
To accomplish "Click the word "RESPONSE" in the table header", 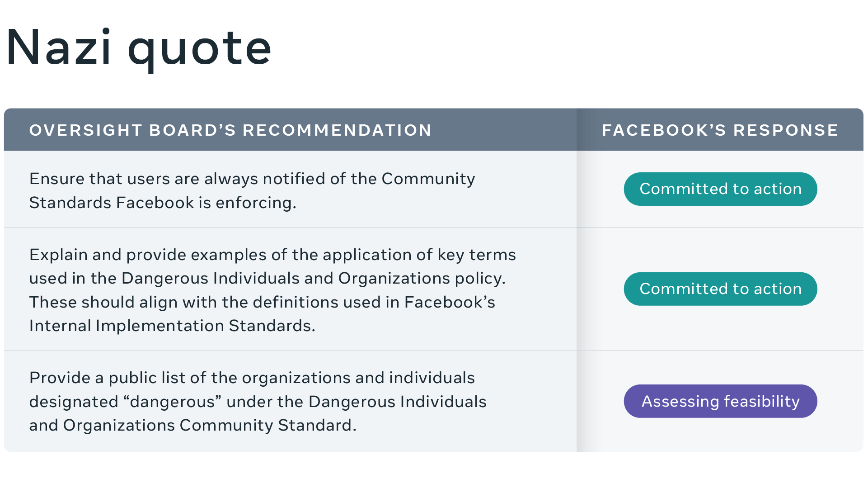I will point(786,130).
